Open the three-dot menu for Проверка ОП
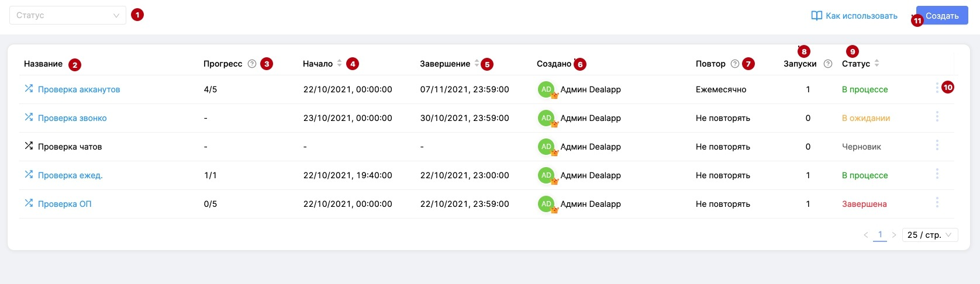The width and height of the screenshot is (980, 284). (x=937, y=203)
